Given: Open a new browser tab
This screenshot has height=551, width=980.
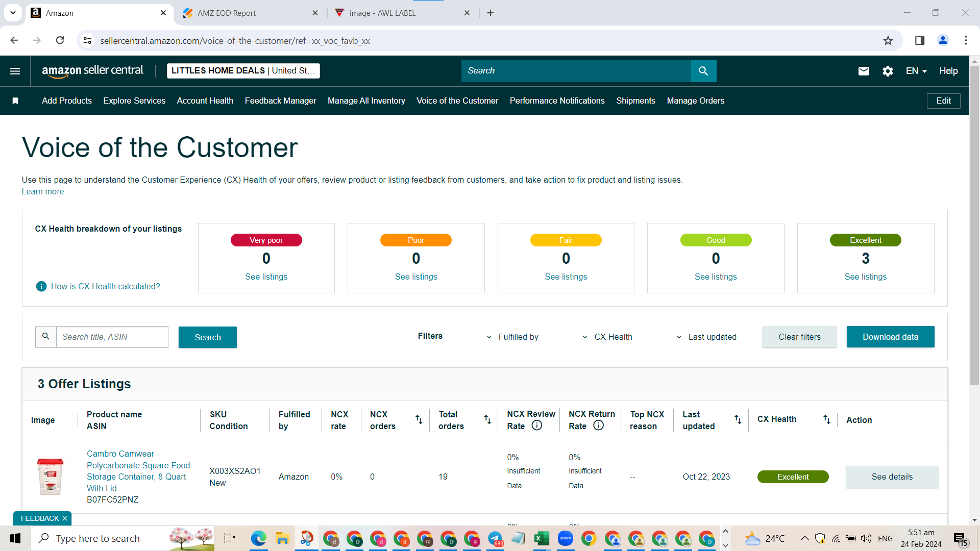Looking at the screenshot, I should coord(491,13).
